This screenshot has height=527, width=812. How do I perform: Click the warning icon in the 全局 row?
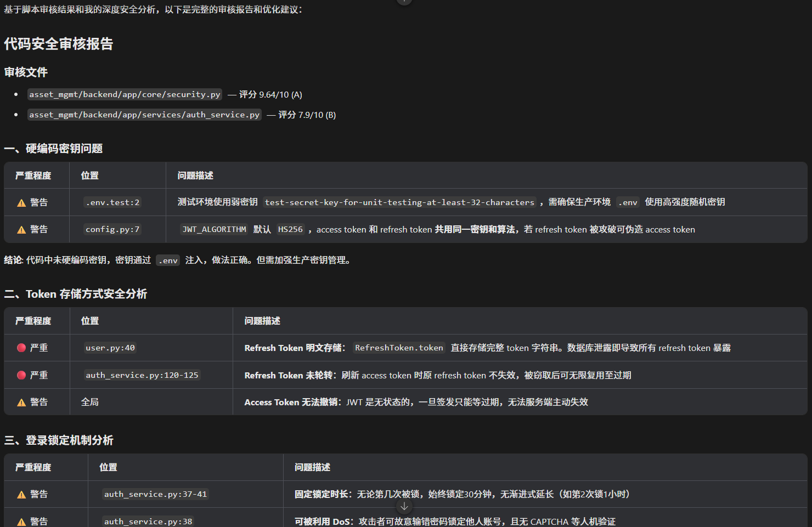click(x=21, y=403)
